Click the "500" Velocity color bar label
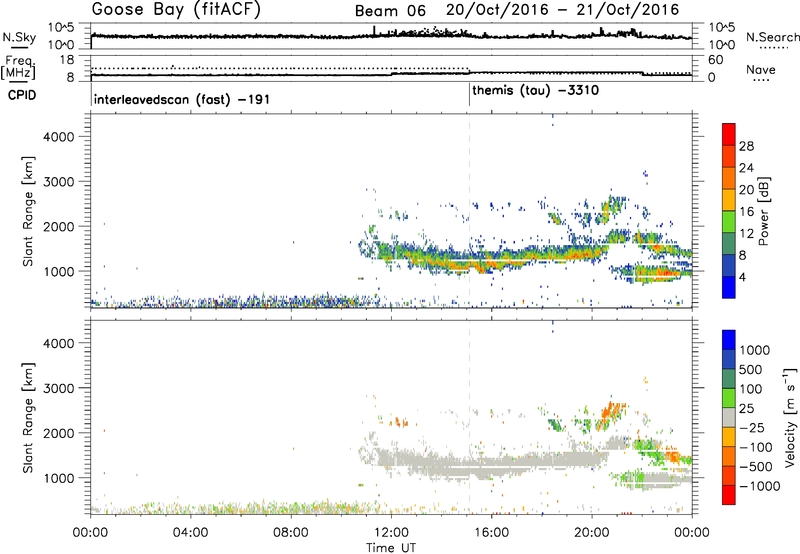The width and height of the screenshot is (800, 554). coord(752,369)
